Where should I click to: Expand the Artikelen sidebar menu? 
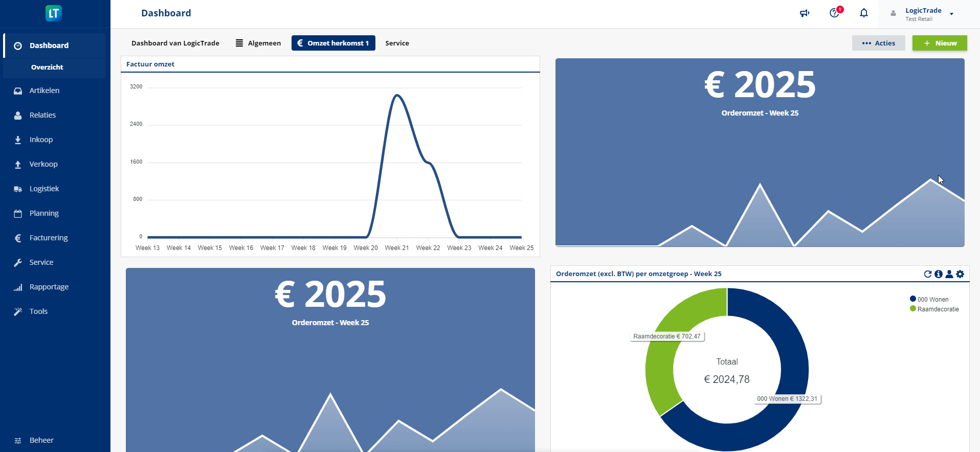pos(44,91)
